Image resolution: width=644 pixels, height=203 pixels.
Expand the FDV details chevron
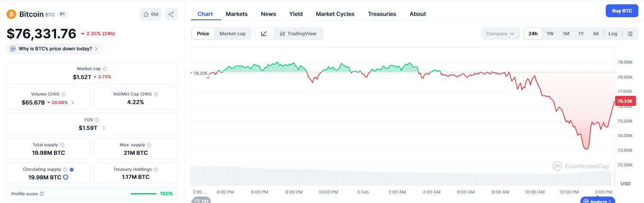click(x=104, y=128)
